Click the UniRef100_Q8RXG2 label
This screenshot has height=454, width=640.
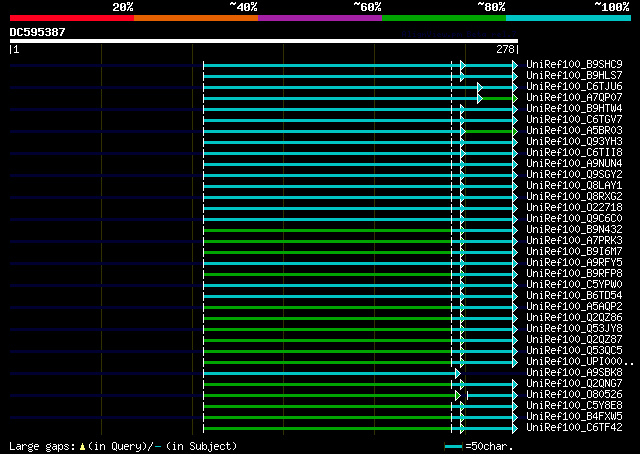pos(574,197)
